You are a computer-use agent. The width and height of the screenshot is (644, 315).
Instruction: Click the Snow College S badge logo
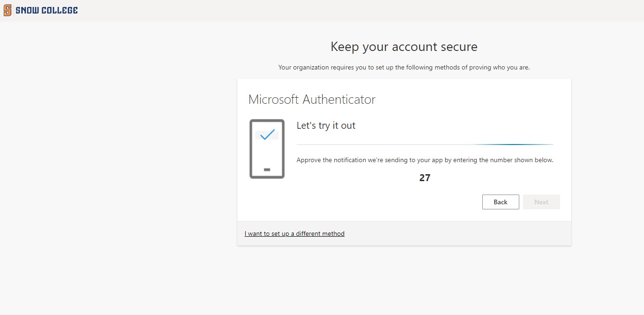pos(7,10)
